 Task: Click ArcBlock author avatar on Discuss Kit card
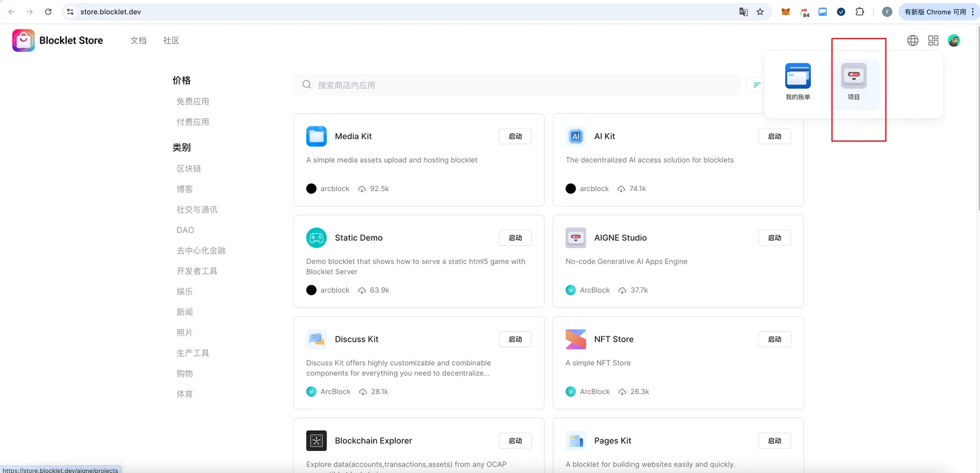[311, 392]
